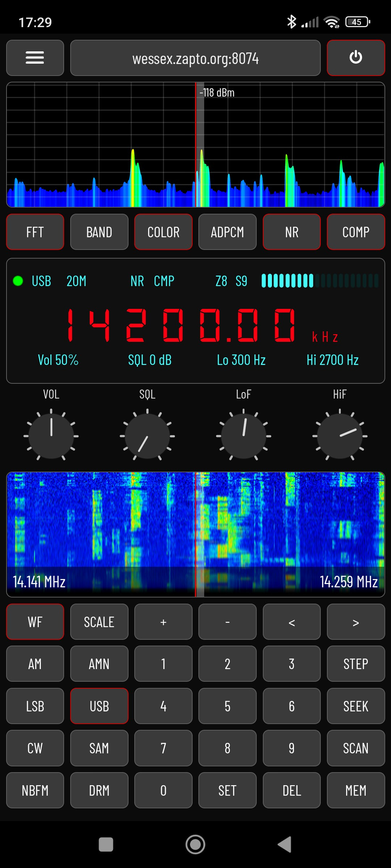The width and height of the screenshot is (391, 868).
Task: Open the MEM memory list
Action: click(356, 791)
